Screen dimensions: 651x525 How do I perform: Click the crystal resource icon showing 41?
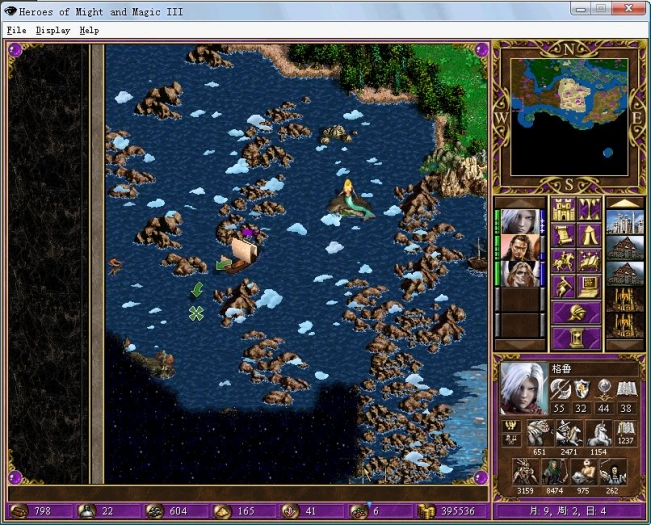point(290,511)
